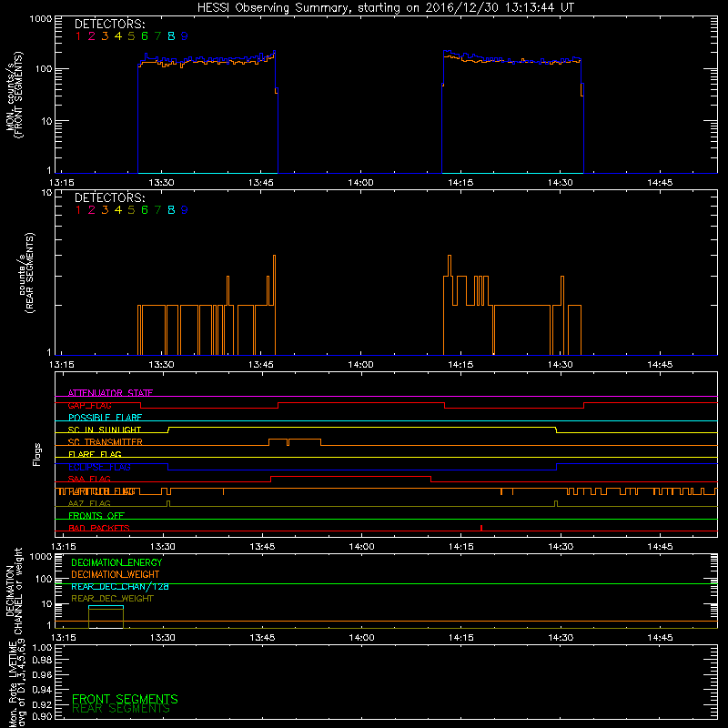Click the HESSI Observing Summary title text

click(385, 8)
